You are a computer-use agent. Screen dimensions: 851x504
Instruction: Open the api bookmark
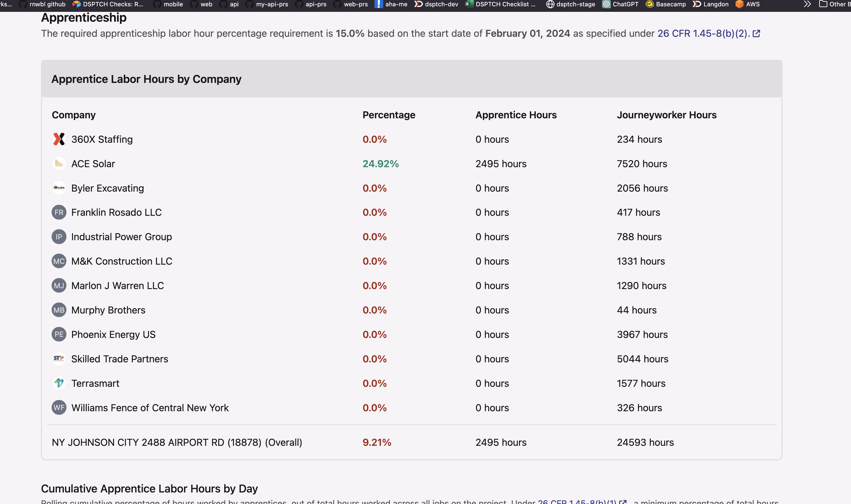coord(229,4)
